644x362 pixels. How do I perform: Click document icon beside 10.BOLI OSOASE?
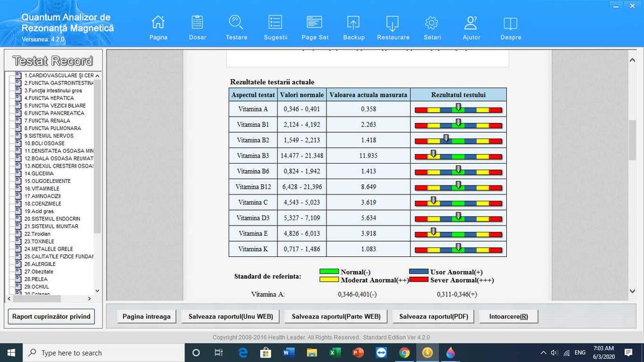pos(18,143)
